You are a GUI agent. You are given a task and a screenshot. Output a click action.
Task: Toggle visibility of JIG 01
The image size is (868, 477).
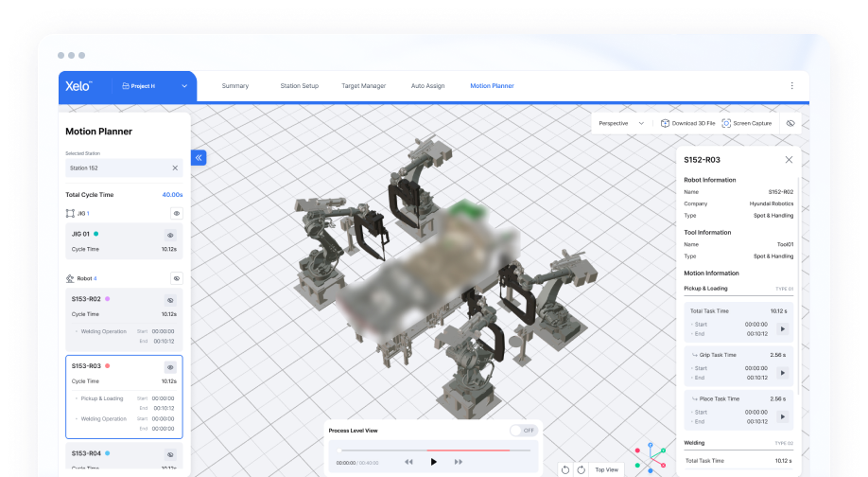[171, 235]
